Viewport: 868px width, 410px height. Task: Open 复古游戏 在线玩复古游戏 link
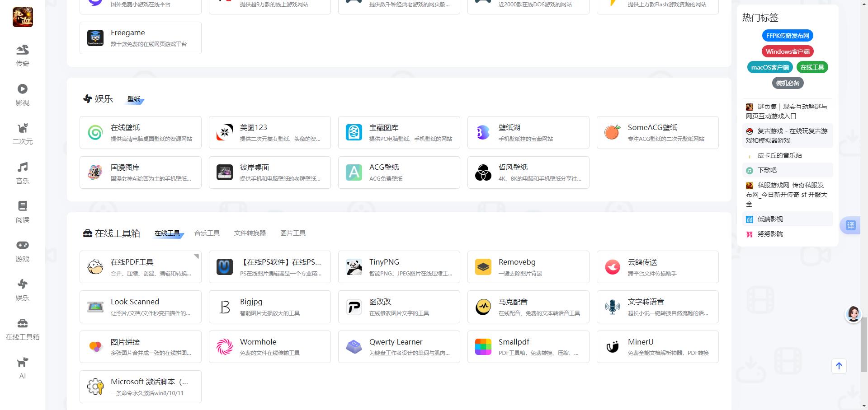pyautogui.click(x=787, y=135)
